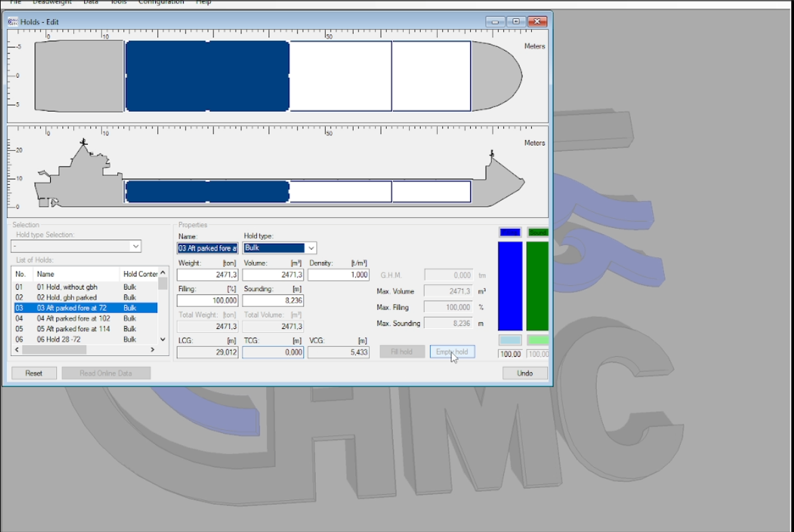Click the Density field showing 1,000
This screenshot has height=532, width=794.
tap(339, 275)
